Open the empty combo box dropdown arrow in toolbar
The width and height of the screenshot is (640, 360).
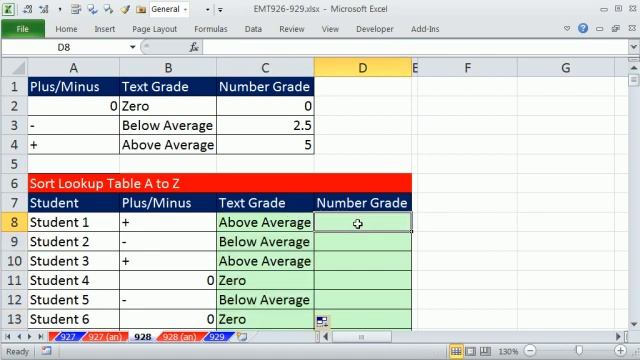click(207, 9)
